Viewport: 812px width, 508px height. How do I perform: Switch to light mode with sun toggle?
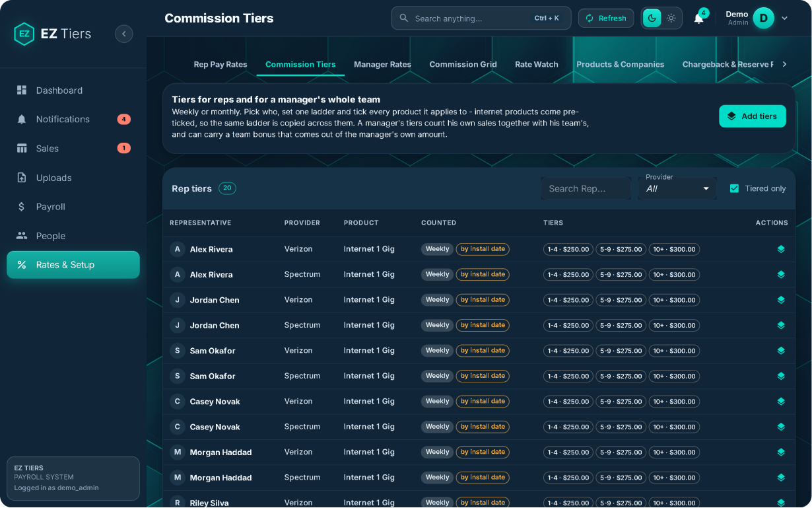tap(671, 18)
